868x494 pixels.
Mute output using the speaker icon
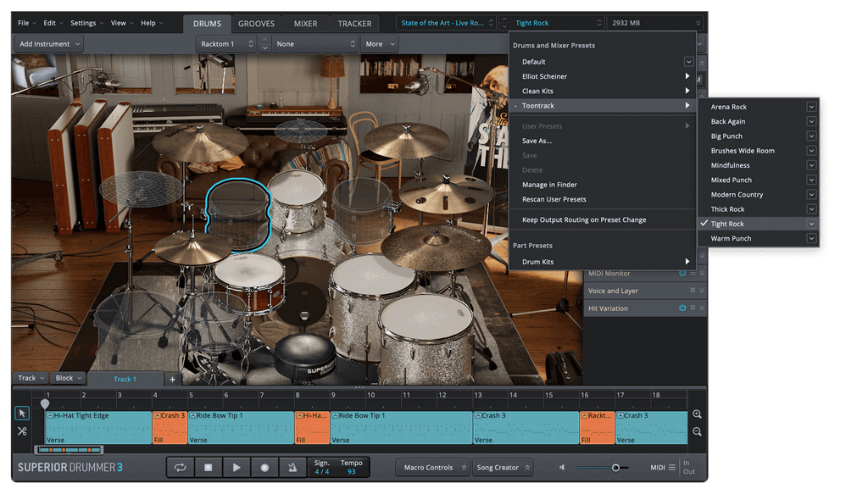click(x=562, y=468)
